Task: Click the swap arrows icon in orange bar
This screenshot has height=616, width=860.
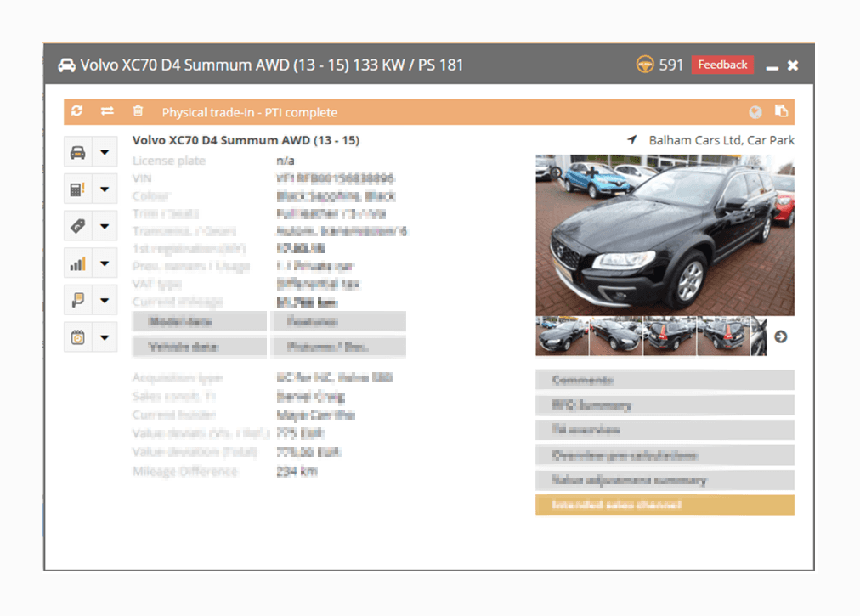Action: click(107, 111)
